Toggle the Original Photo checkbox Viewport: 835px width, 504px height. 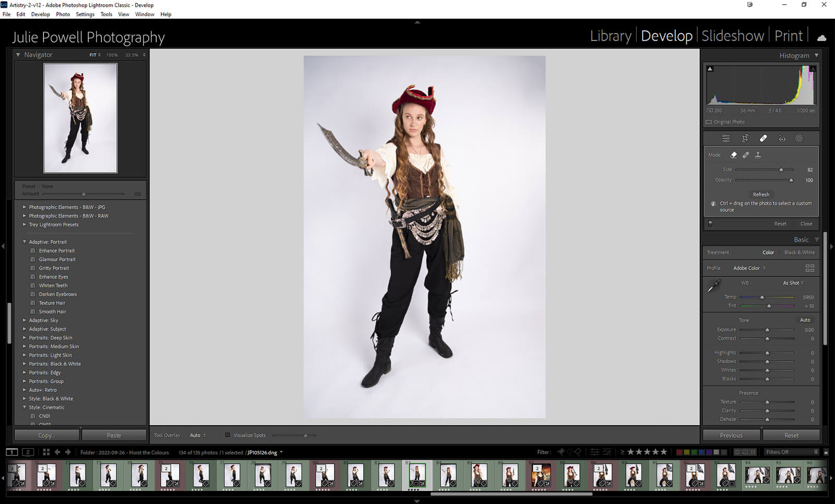(x=709, y=122)
